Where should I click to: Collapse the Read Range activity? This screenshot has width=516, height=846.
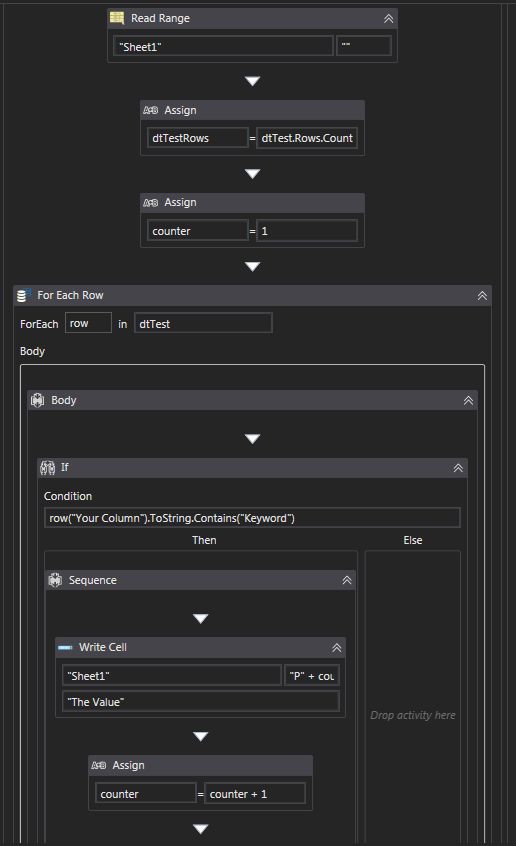tap(389, 18)
